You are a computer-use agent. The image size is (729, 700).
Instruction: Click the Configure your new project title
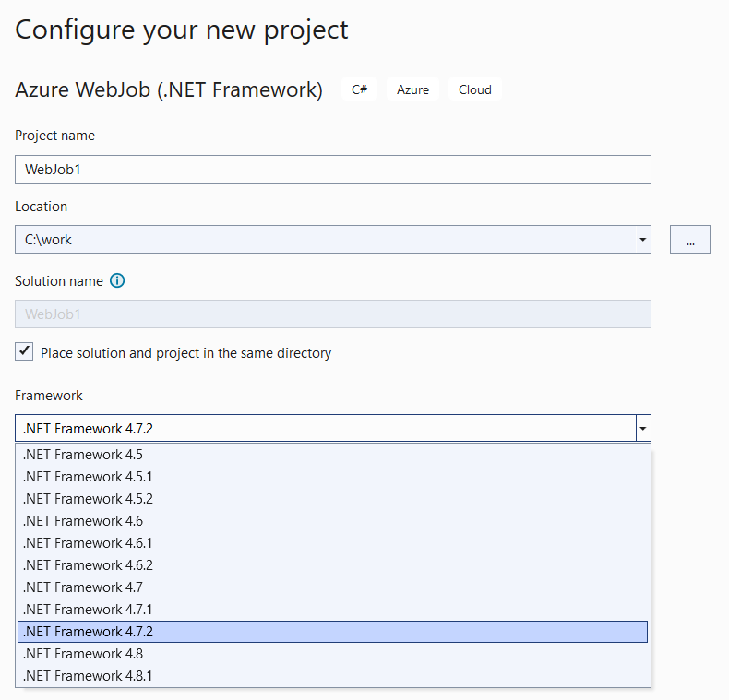(181, 30)
